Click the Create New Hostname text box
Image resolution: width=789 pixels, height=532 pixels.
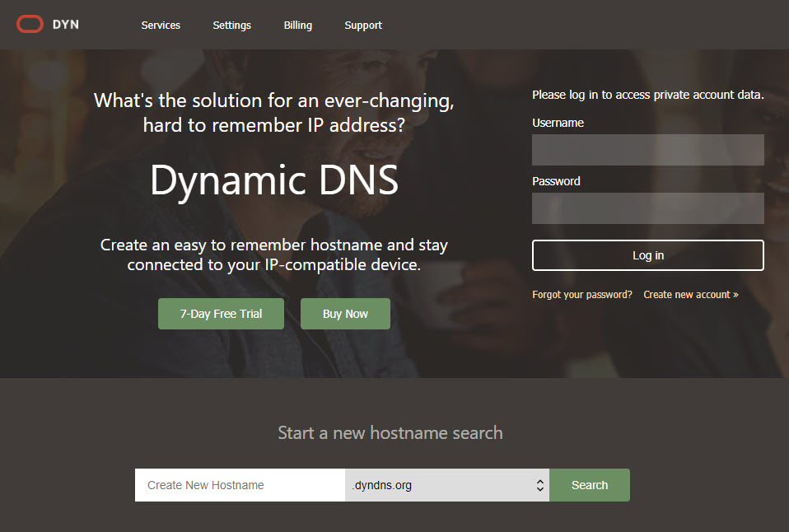pyautogui.click(x=240, y=485)
